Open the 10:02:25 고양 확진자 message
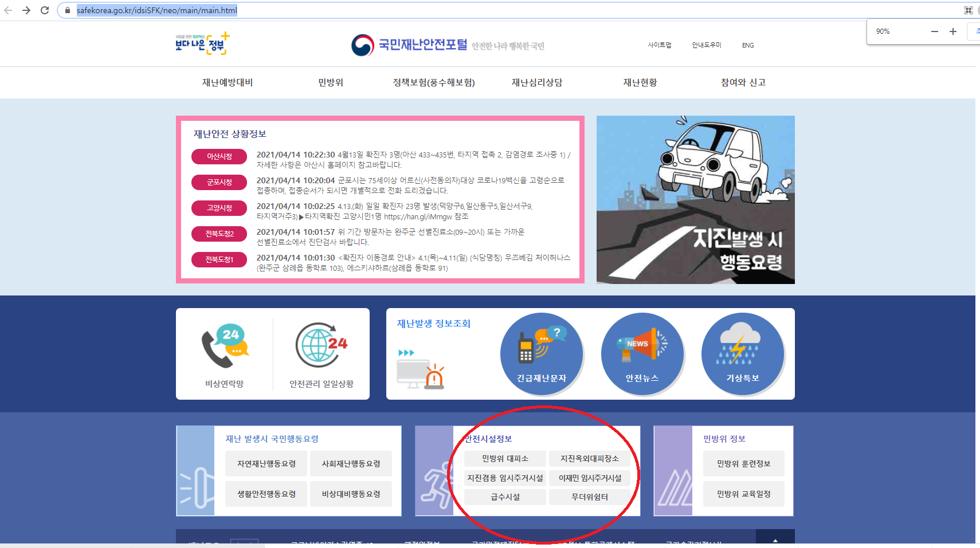Image resolution: width=980 pixels, height=548 pixels. coord(394,211)
